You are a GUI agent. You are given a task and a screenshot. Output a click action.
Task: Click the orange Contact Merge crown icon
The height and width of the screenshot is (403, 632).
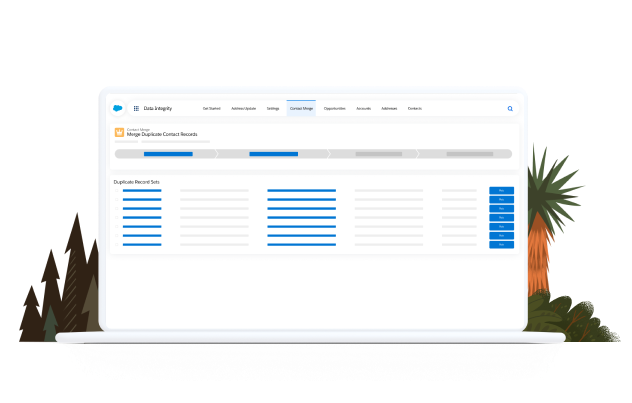click(119, 132)
